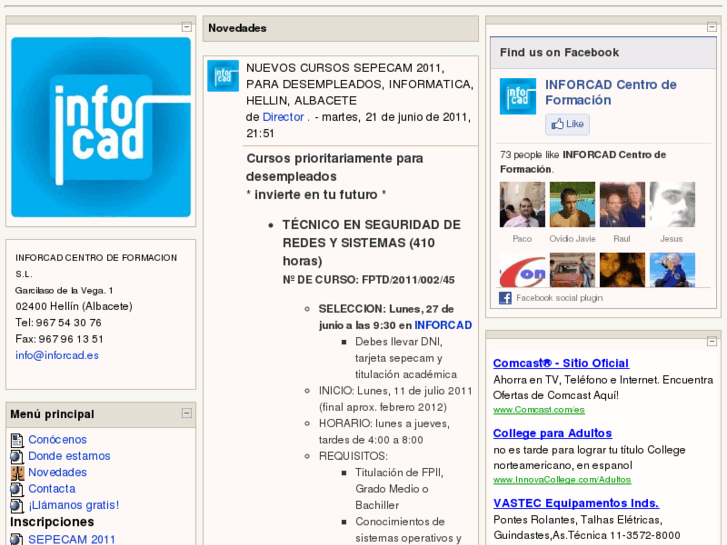Click Raul's Facebook profile photo
This screenshot has width=727, height=545.
(x=622, y=205)
